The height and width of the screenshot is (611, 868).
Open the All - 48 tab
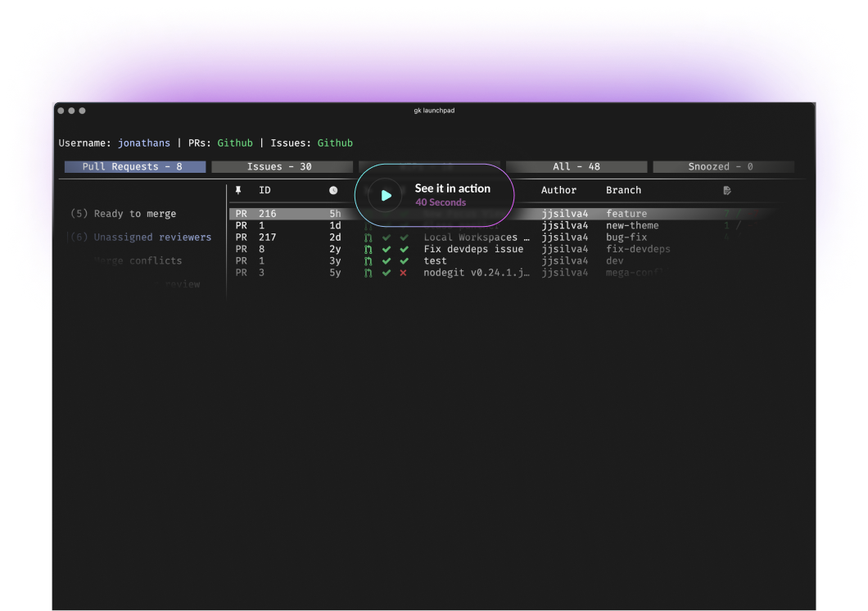[x=576, y=166]
